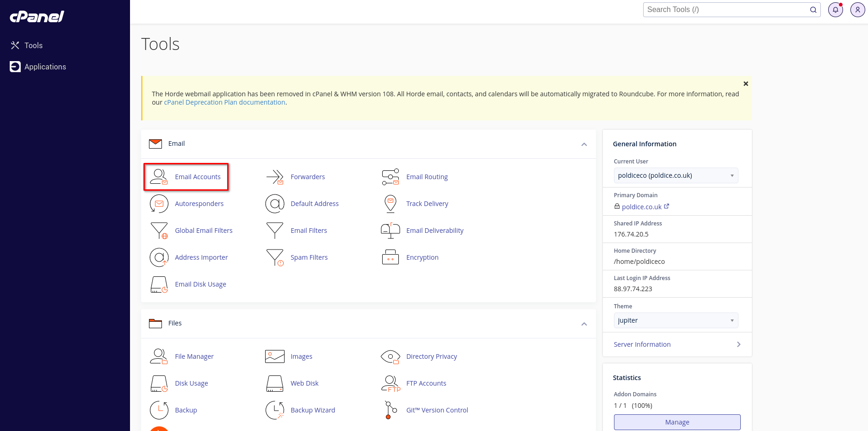868x431 pixels.
Task: Open the Spam Filters funnel icon
Action: point(275,257)
